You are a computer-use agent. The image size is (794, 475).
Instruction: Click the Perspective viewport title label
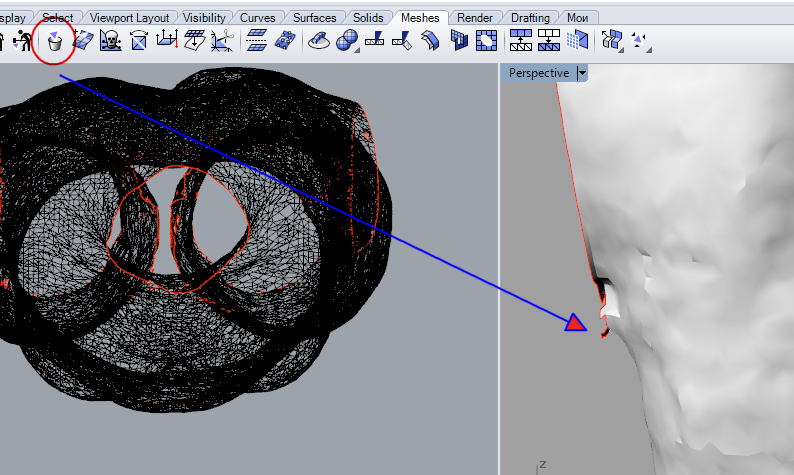[x=538, y=73]
